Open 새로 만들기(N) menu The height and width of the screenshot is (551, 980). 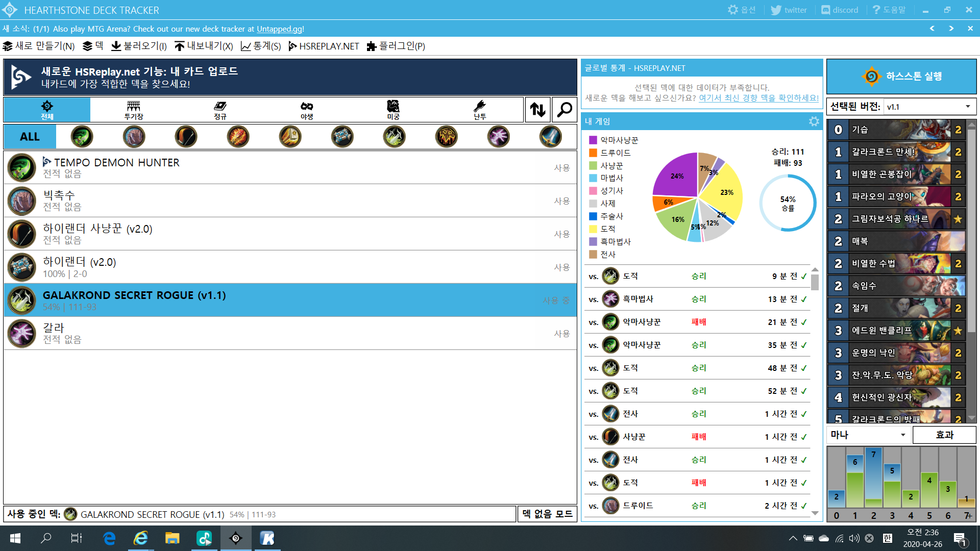point(39,46)
